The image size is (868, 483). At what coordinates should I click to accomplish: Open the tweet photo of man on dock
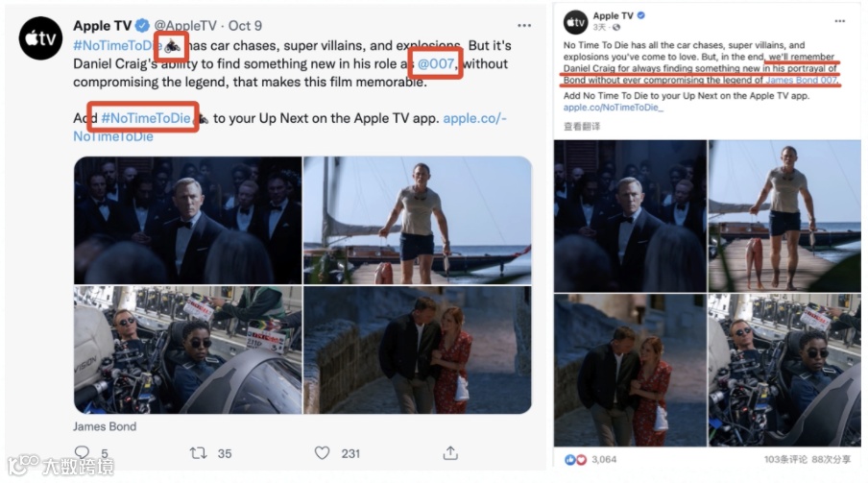[418, 221]
